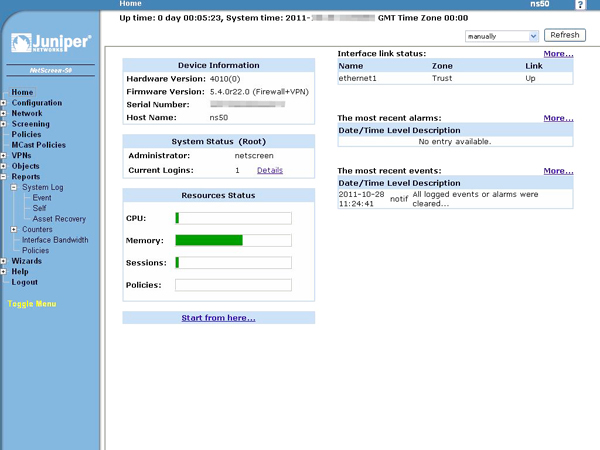Click NetScreen-50 model label

pos(51,70)
